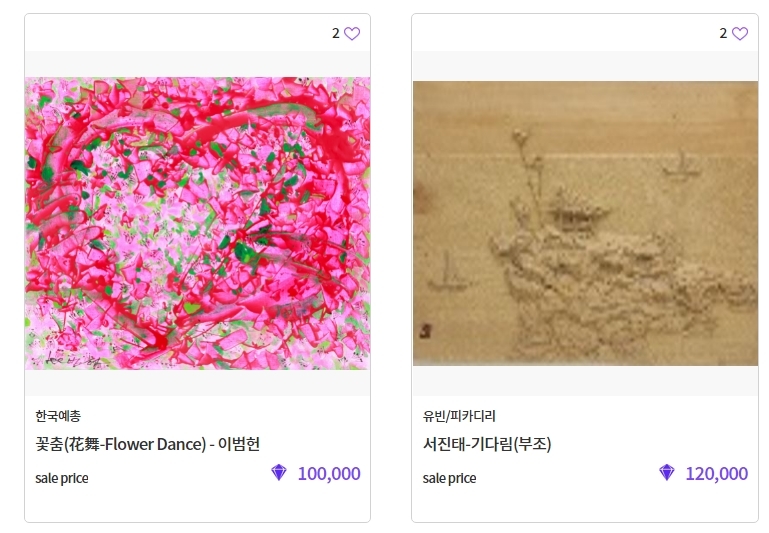769x533 pixels.
Task: Click sale price label under 서진태-기다림
Action: click(449, 478)
